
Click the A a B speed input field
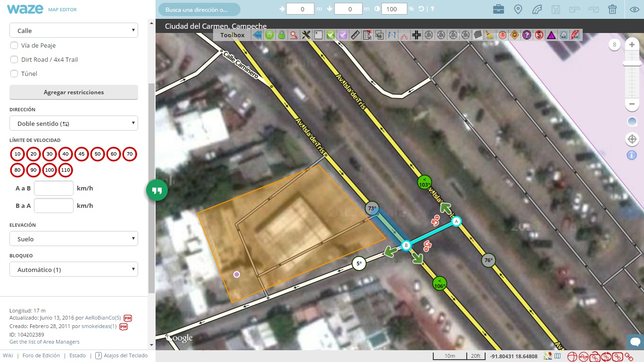(54, 188)
